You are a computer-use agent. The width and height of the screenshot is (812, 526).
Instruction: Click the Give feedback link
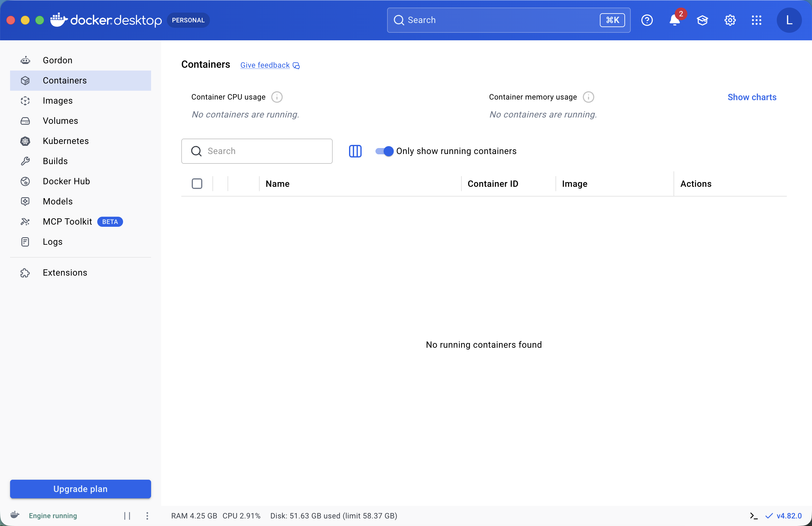pos(265,65)
